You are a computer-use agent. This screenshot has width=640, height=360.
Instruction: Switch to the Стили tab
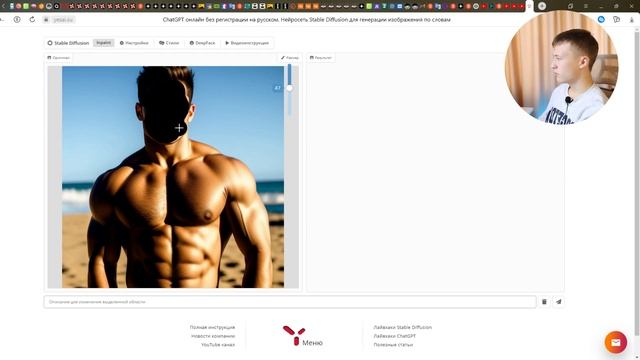pyautogui.click(x=169, y=43)
